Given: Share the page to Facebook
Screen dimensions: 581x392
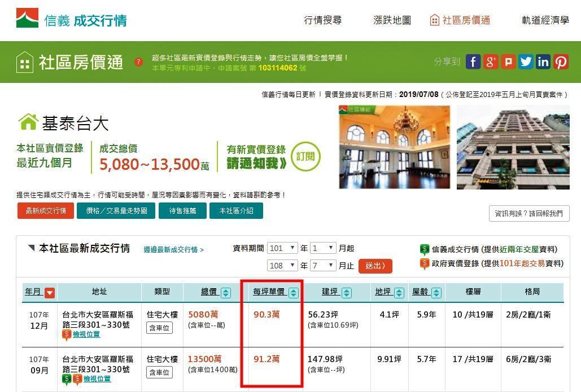Looking at the screenshot, I should 473,61.
